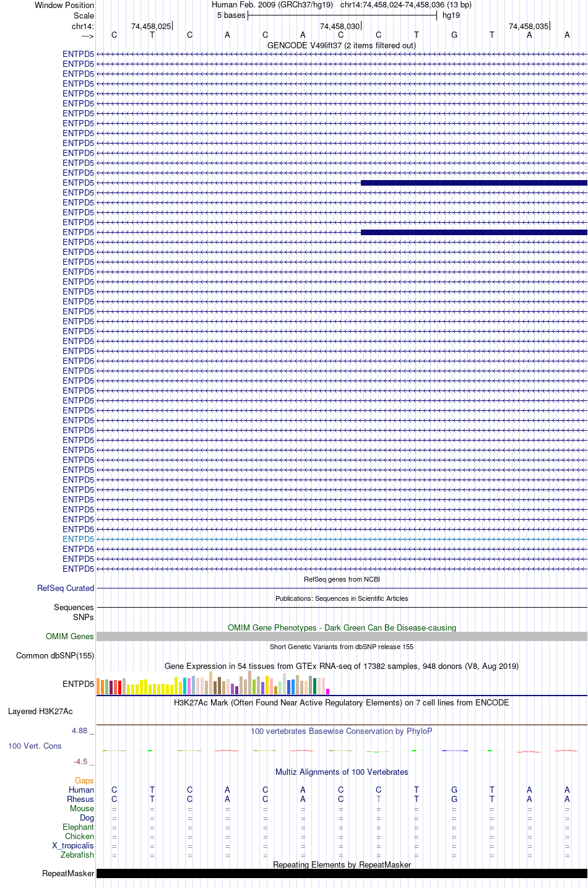
Task: Select the Common dbSNP(155) track label
Action: [x=55, y=655]
